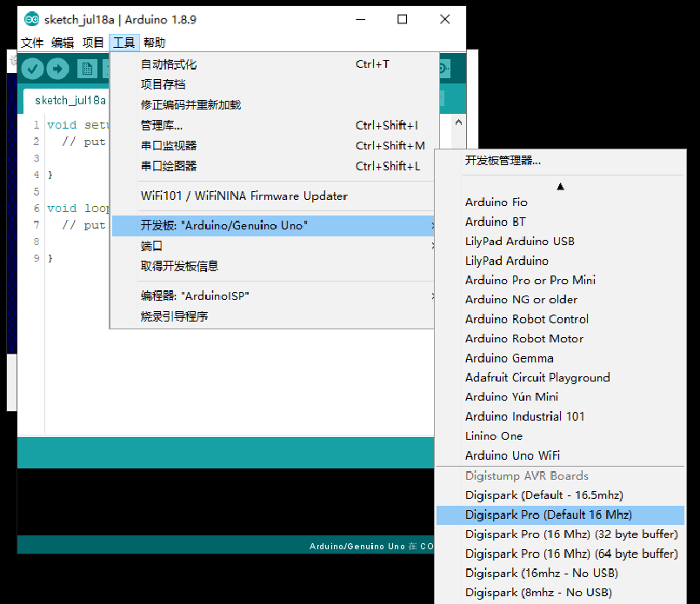
Task: Select Arduino Fio board
Action: (560, 202)
